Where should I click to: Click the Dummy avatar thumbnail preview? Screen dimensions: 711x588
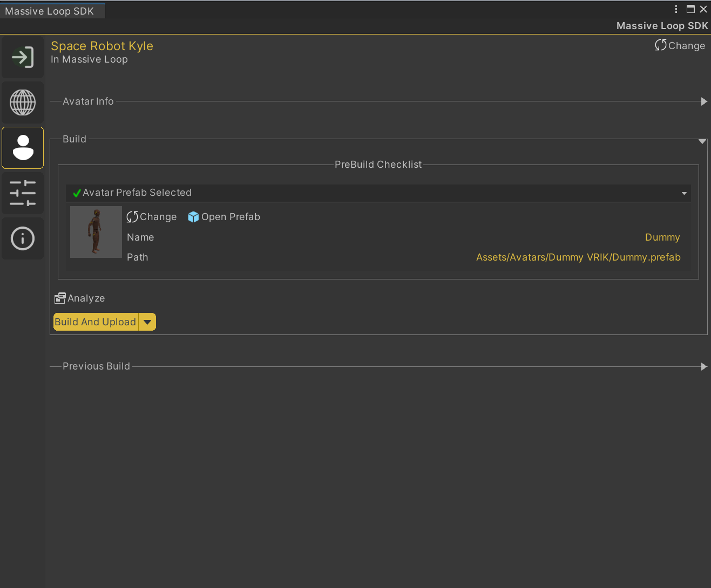click(x=96, y=232)
